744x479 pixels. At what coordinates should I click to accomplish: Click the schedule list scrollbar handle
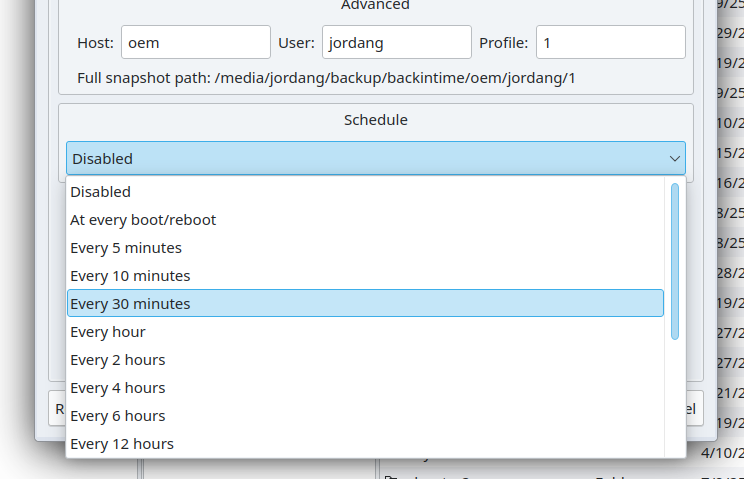[675, 261]
